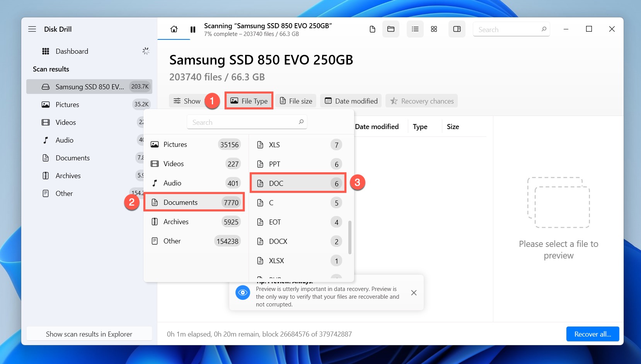This screenshot has height=364, width=641.
Task: Select PPT file type
Action: [x=298, y=164]
